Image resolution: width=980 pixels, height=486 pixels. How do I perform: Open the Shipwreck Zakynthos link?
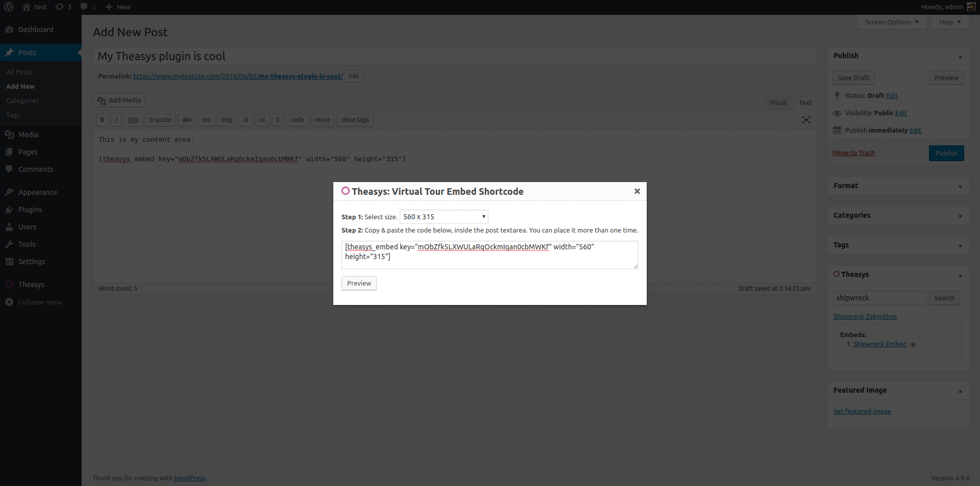click(x=865, y=317)
